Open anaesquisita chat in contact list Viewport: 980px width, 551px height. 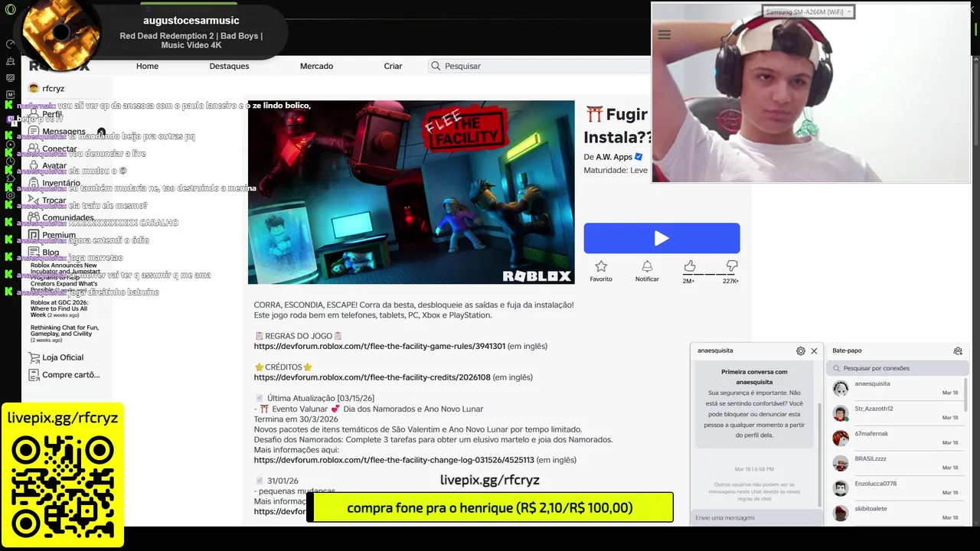[x=897, y=388]
